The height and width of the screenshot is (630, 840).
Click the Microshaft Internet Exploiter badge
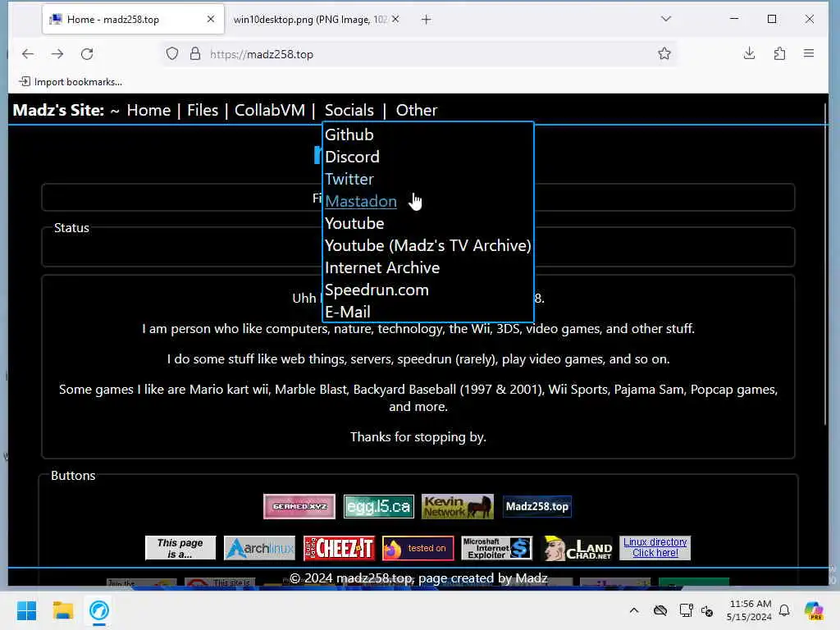(496, 548)
